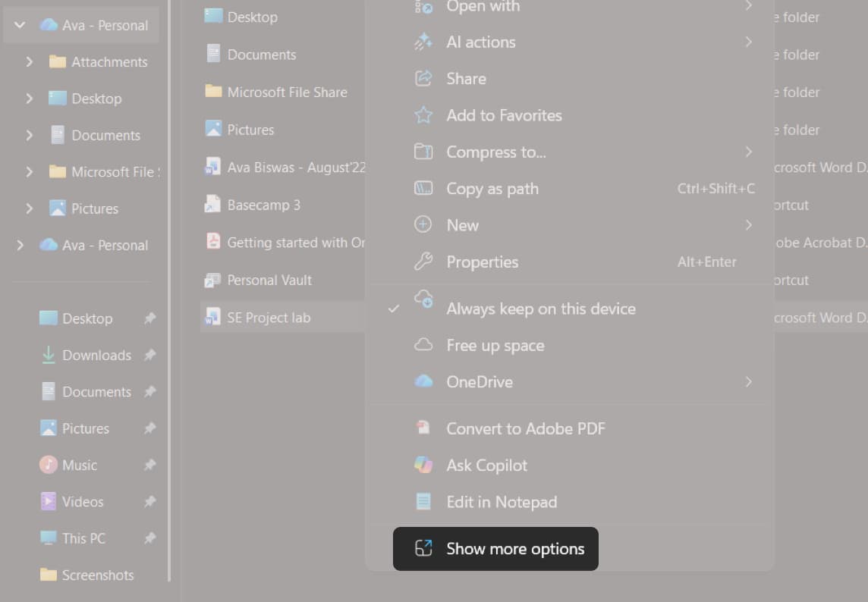Expand the Documents node in sidebar tree
The height and width of the screenshot is (602, 868).
(x=30, y=135)
